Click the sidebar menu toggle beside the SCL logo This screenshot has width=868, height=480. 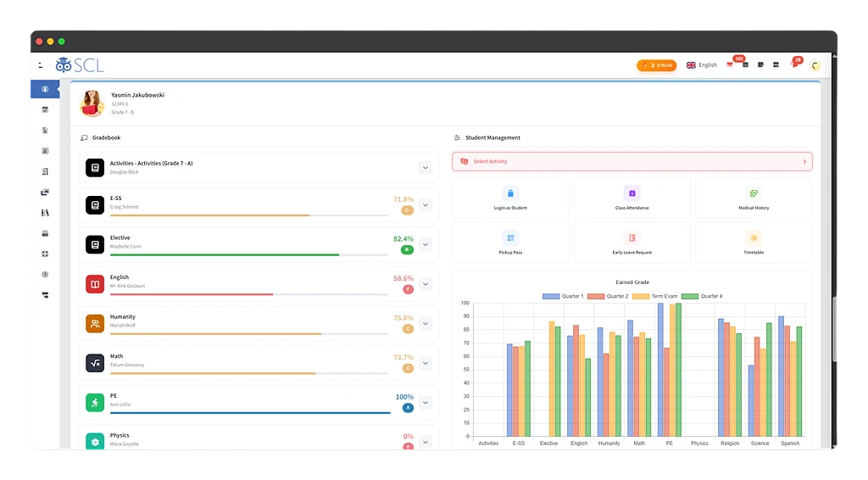coord(41,65)
